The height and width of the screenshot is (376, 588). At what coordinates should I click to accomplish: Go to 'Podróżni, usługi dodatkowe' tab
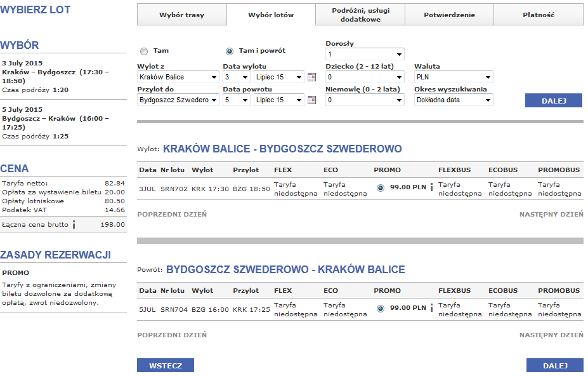point(360,15)
